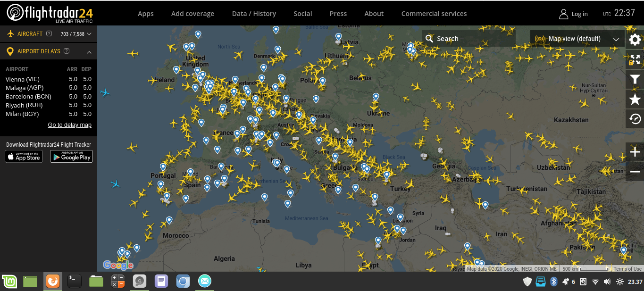This screenshot has height=291, width=644.
Task: Open the playback history clock icon
Action: pos(635,119)
